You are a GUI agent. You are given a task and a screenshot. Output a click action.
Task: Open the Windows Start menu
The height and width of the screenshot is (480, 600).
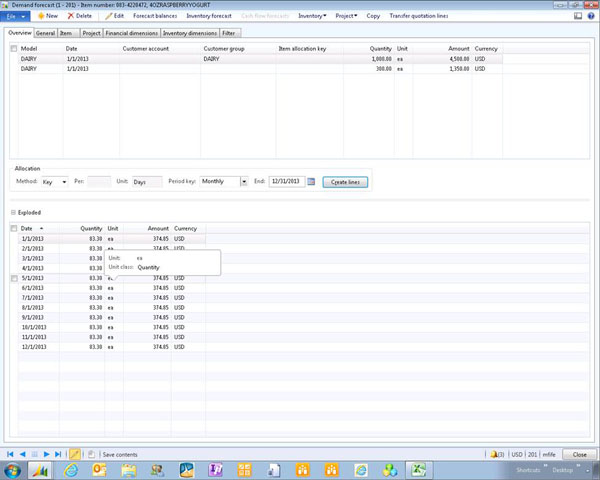tap(12, 470)
